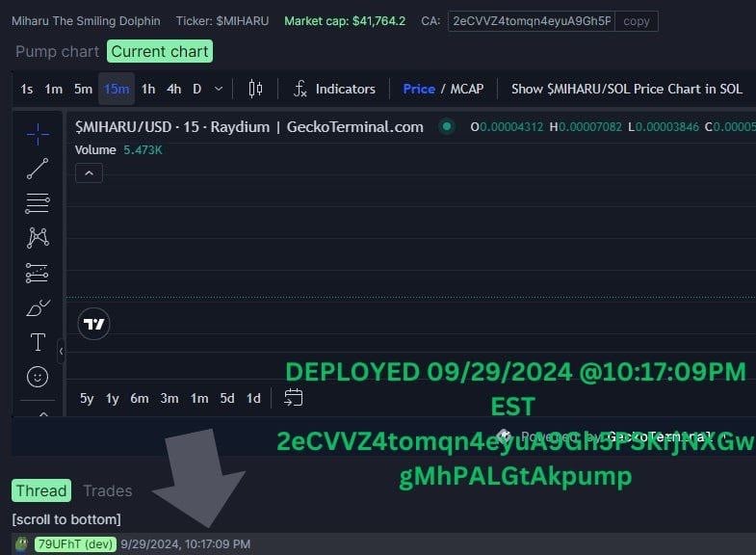Show $MIHARU/SOL Price Chart in SOL
The width and height of the screenshot is (756, 555).
pos(626,90)
